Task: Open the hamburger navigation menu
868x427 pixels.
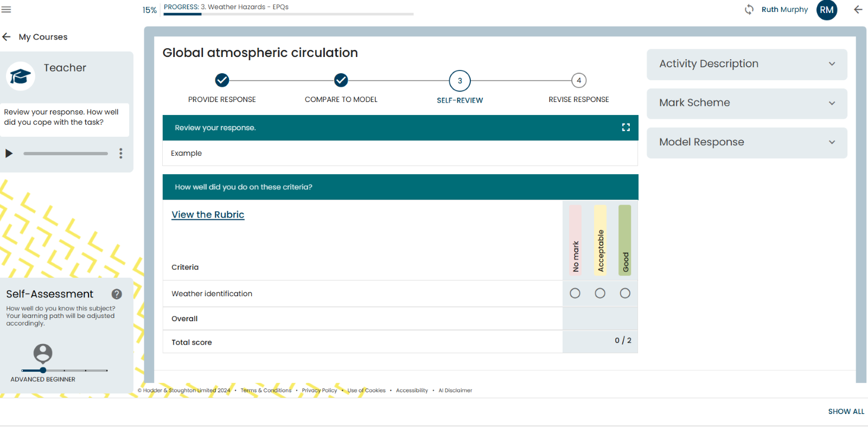Action: point(7,9)
